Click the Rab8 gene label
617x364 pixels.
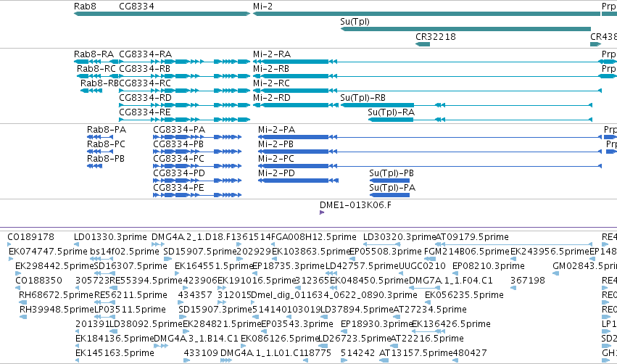[x=85, y=7]
